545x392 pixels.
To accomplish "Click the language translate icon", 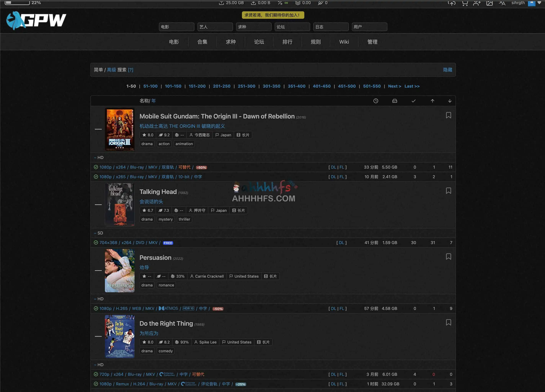I will [x=502, y=3].
